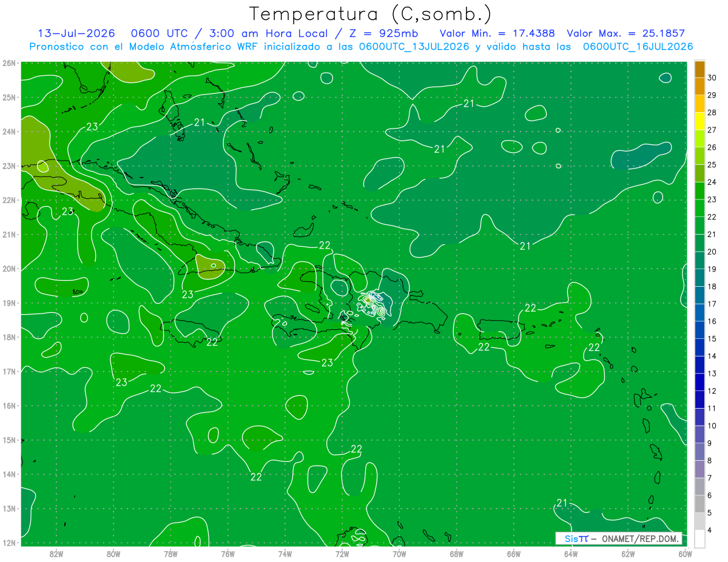
Task: Click the '25' label on the color scale
Action: click(x=712, y=164)
